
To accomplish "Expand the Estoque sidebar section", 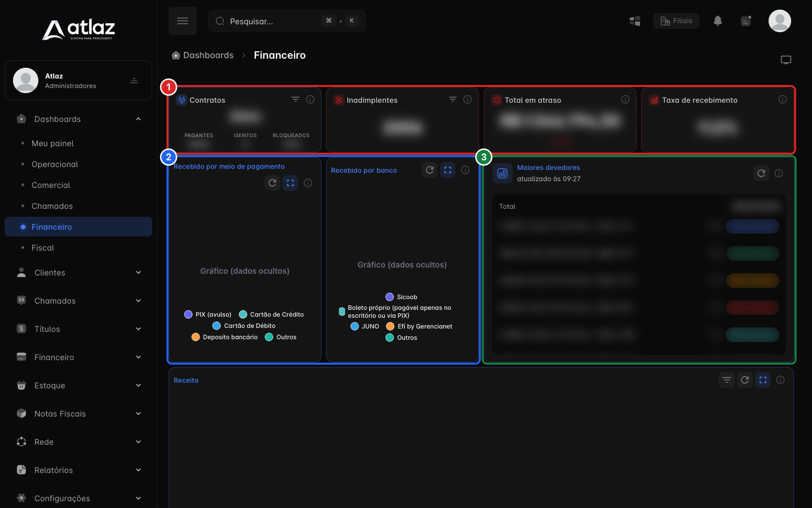I will coord(78,386).
